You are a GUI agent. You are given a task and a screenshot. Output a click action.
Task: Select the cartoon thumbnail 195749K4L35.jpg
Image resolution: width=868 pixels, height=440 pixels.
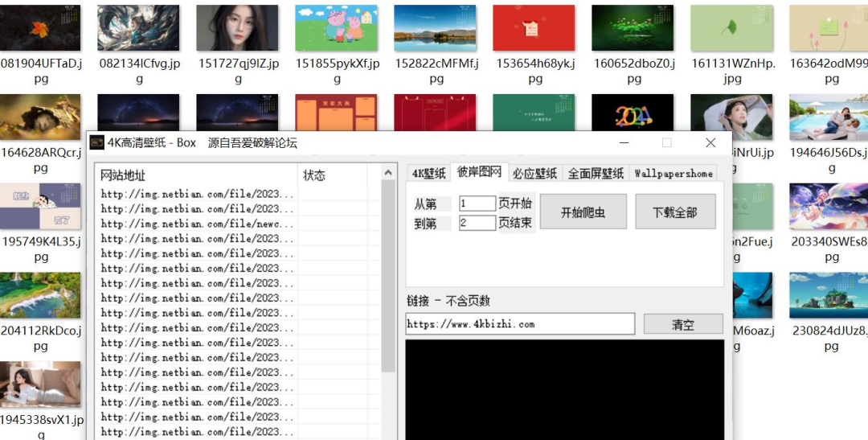[40, 206]
